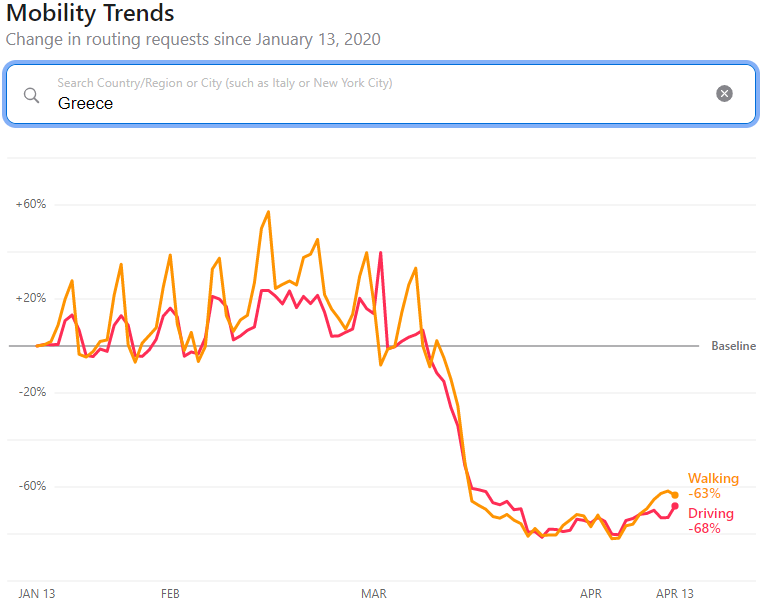Click the FEB date marker
Screen dimensions: 760x602
(x=170, y=594)
